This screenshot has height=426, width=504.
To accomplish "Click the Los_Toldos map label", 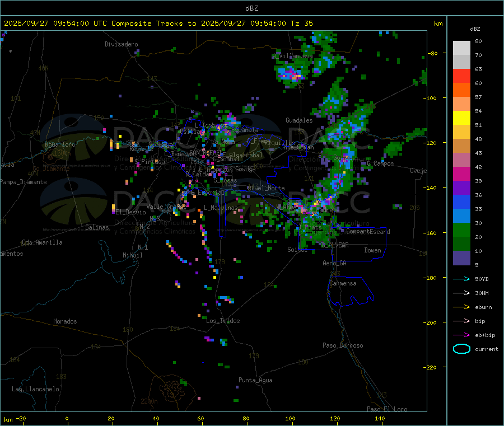I will click(x=223, y=321).
